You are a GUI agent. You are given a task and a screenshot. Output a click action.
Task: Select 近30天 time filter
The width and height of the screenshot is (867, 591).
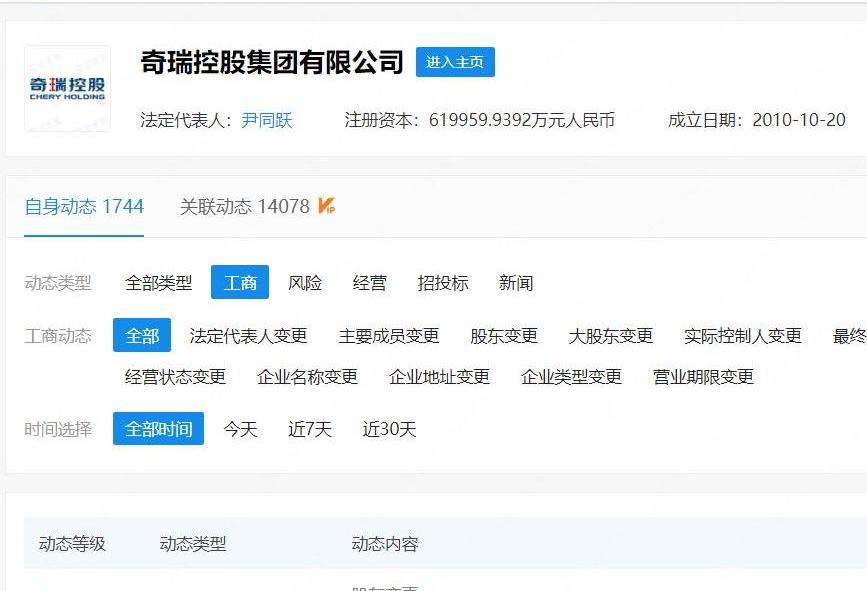point(389,429)
